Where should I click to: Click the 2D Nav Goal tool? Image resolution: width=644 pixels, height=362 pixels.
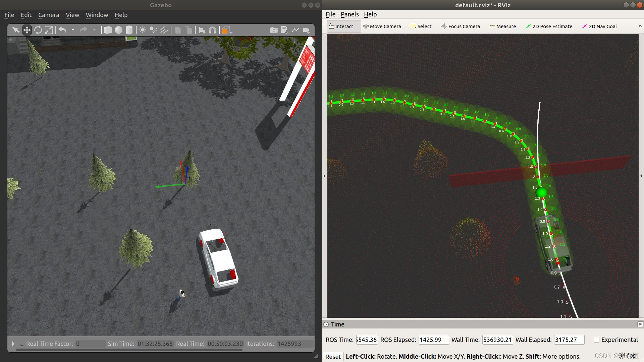click(x=599, y=26)
